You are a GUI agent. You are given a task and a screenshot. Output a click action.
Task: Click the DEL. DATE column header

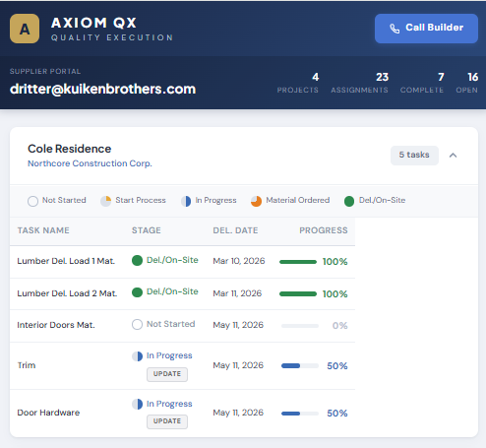point(235,230)
